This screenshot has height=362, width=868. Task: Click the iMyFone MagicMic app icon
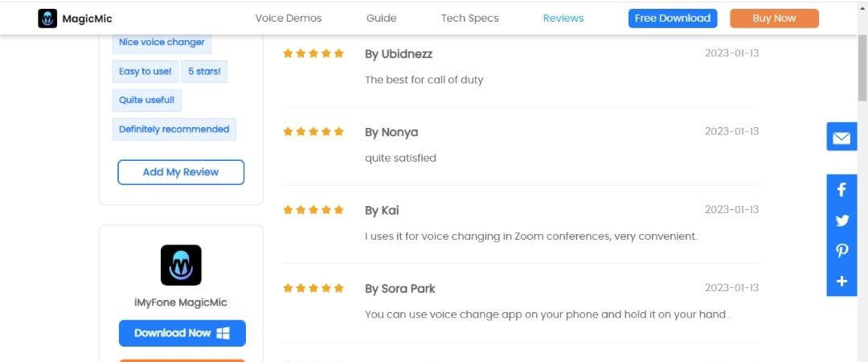pyautogui.click(x=181, y=265)
